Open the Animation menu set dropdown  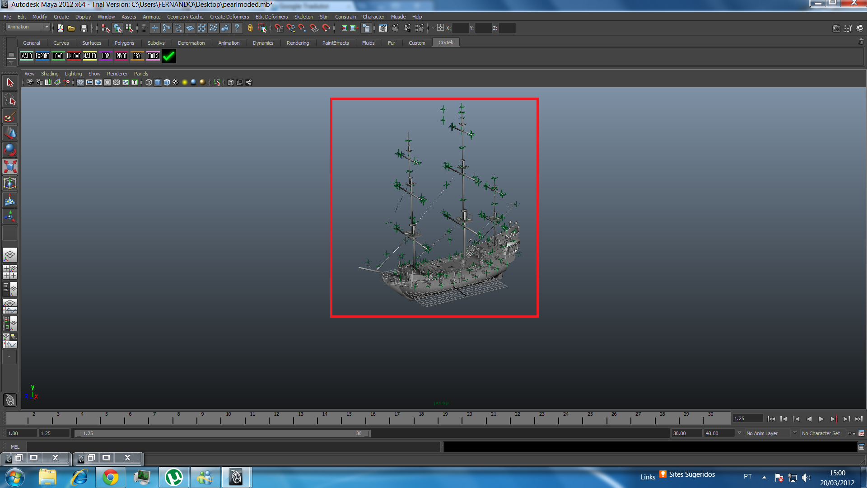[28, 27]
